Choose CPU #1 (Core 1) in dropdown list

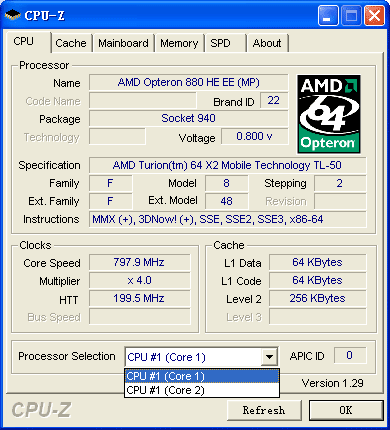pos(202,376)
